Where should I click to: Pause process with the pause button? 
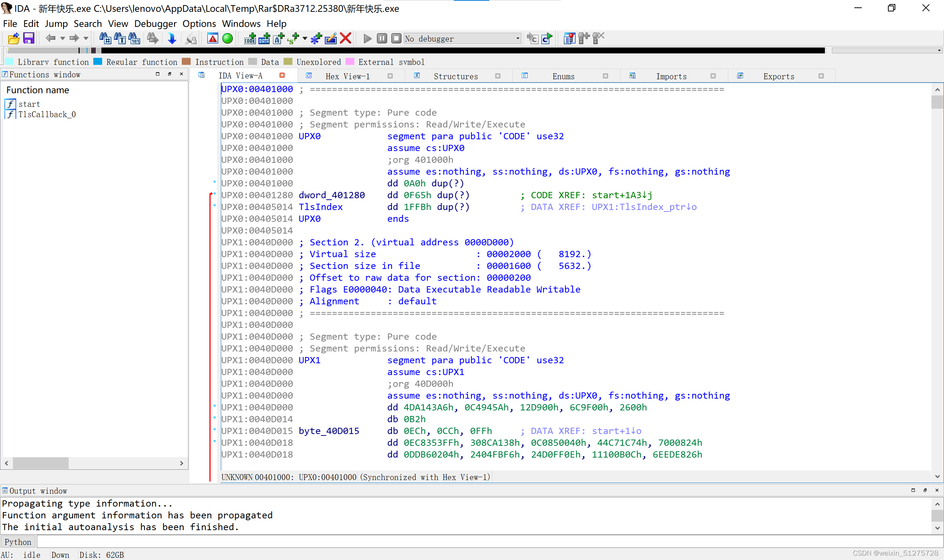pyautogui.click(x=382, y=38)
